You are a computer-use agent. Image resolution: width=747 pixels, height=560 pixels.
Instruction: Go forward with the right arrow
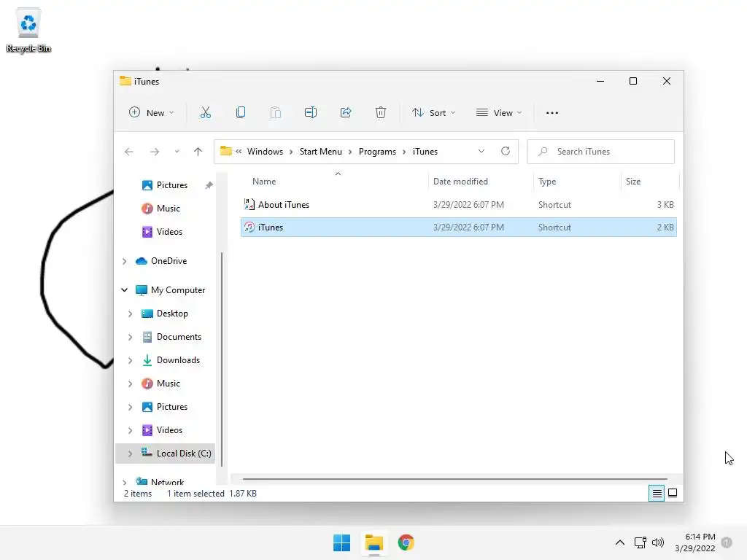[x=155, y=152]
